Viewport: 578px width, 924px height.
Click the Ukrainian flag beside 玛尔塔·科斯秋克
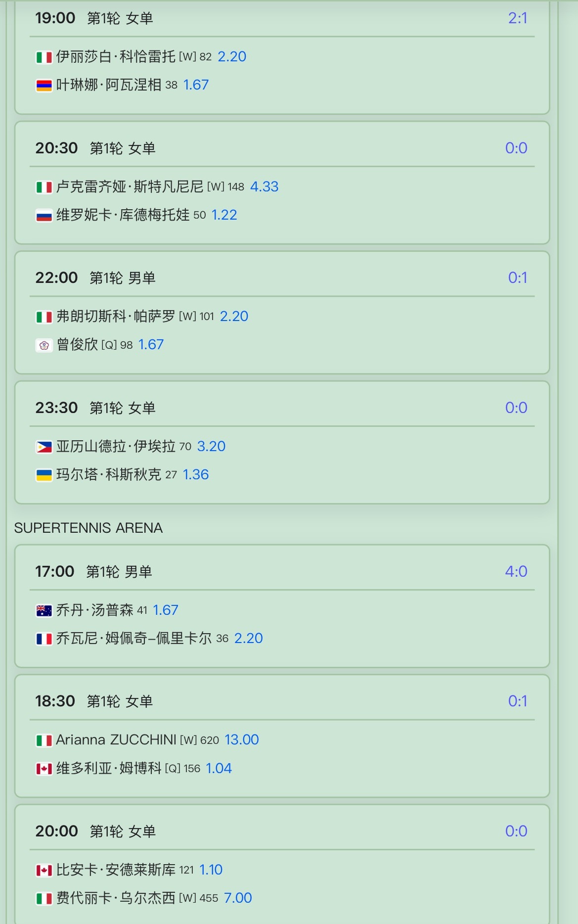(44, 475)
